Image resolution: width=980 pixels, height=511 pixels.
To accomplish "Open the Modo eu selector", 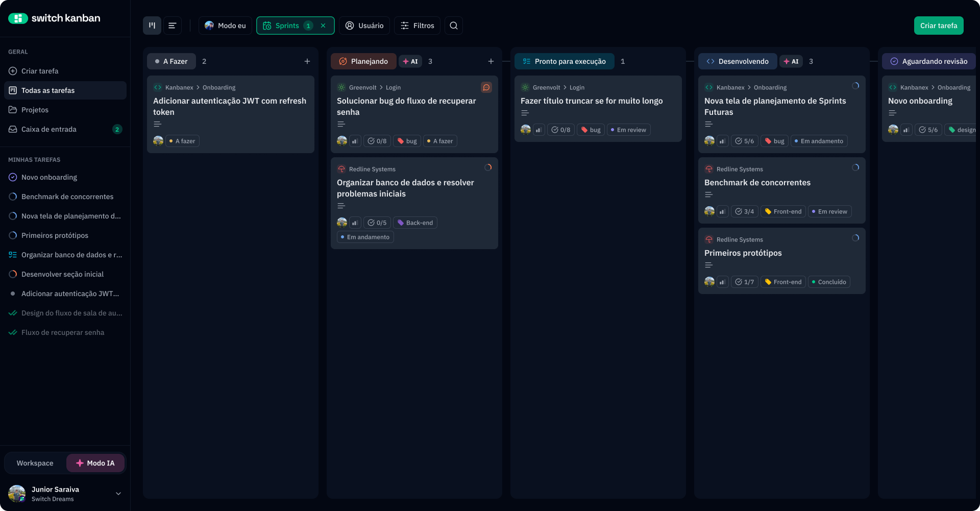I will (x=225, y=25).
